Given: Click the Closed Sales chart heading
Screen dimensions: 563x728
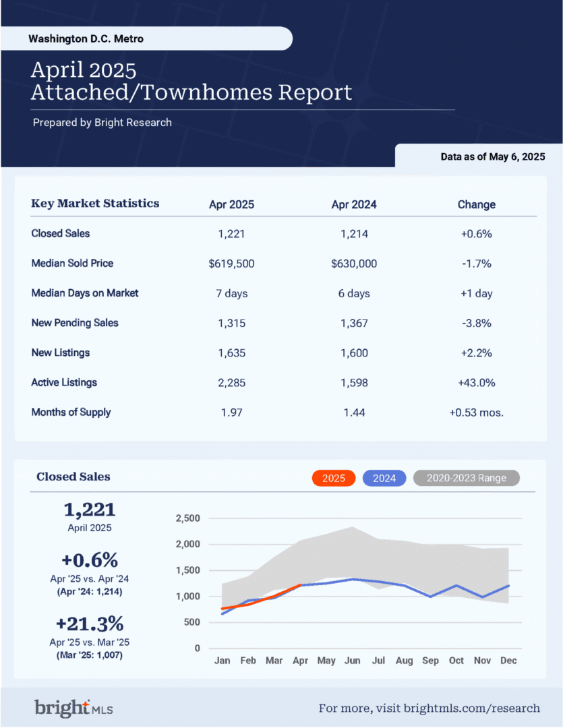Looking at the screenshot, I should tap(73, 477).
